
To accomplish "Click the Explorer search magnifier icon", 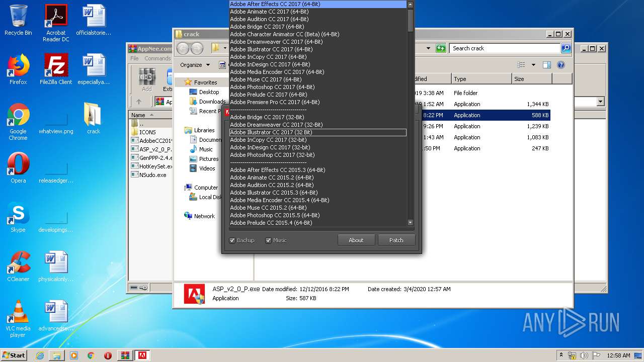I will point(566,48).
